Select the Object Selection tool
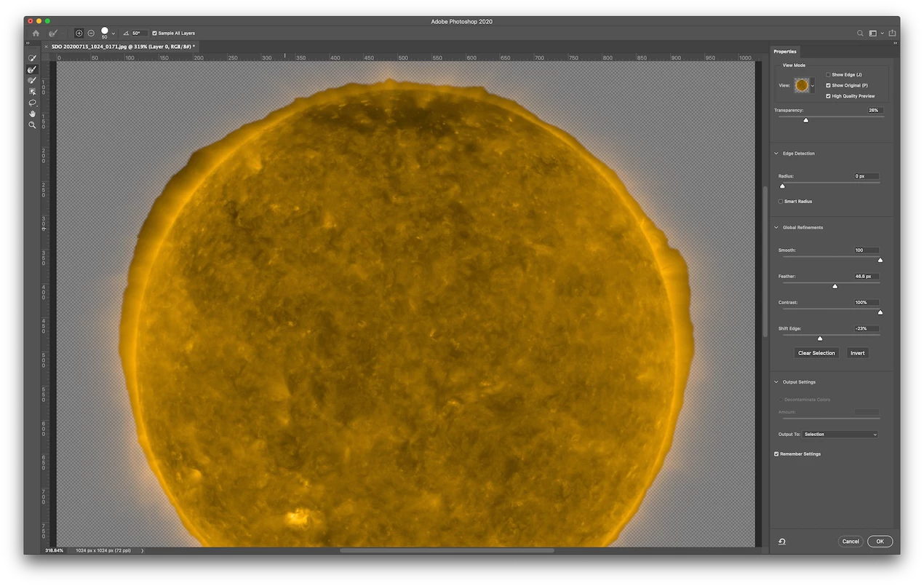The image size is (924, 586). point(32,92)
